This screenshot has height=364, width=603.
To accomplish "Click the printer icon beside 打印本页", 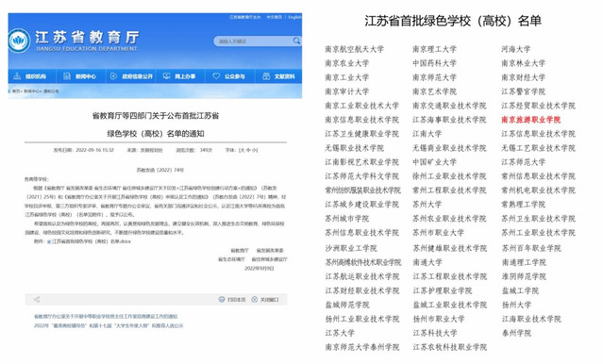I will click(222, 300).
